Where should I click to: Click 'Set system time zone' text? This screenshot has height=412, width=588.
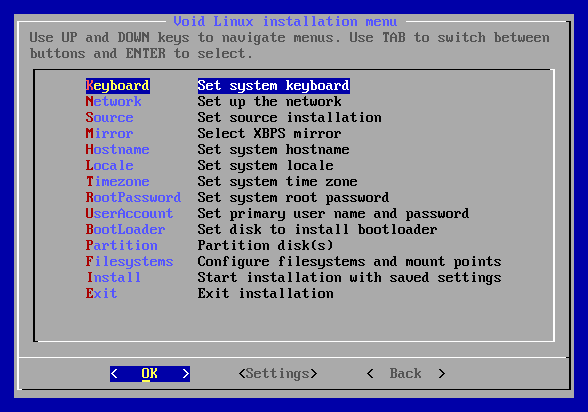tap(278, 181)
